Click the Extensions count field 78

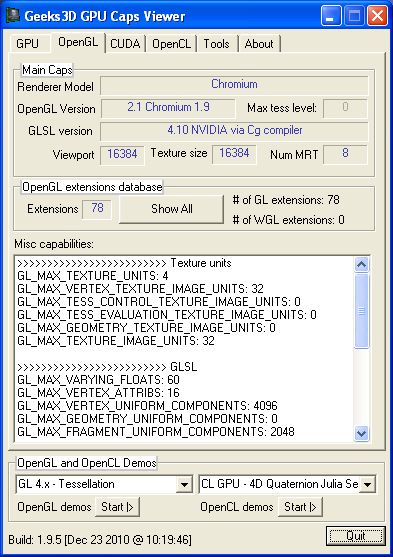(97, 209)
